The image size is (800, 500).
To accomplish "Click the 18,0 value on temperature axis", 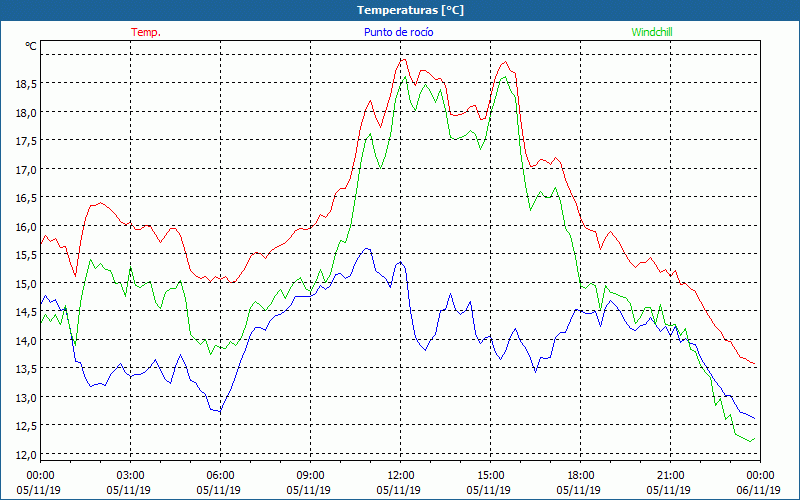I will click(26, 113).
